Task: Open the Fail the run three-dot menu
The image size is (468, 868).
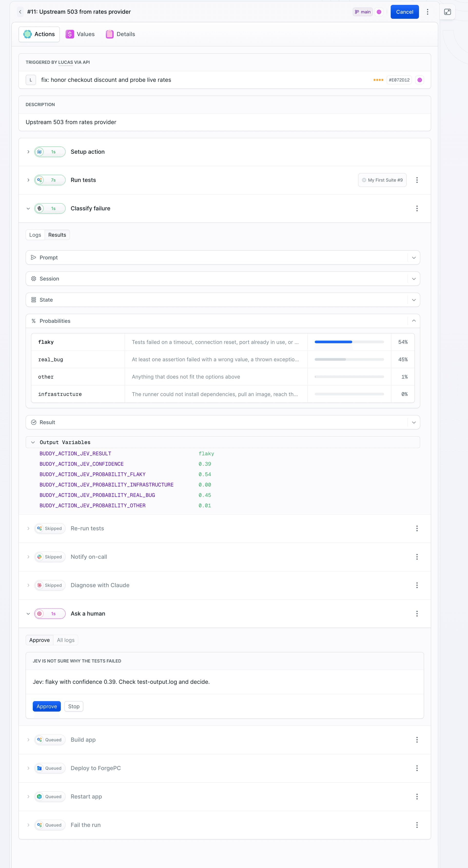Action: (417, 825)
